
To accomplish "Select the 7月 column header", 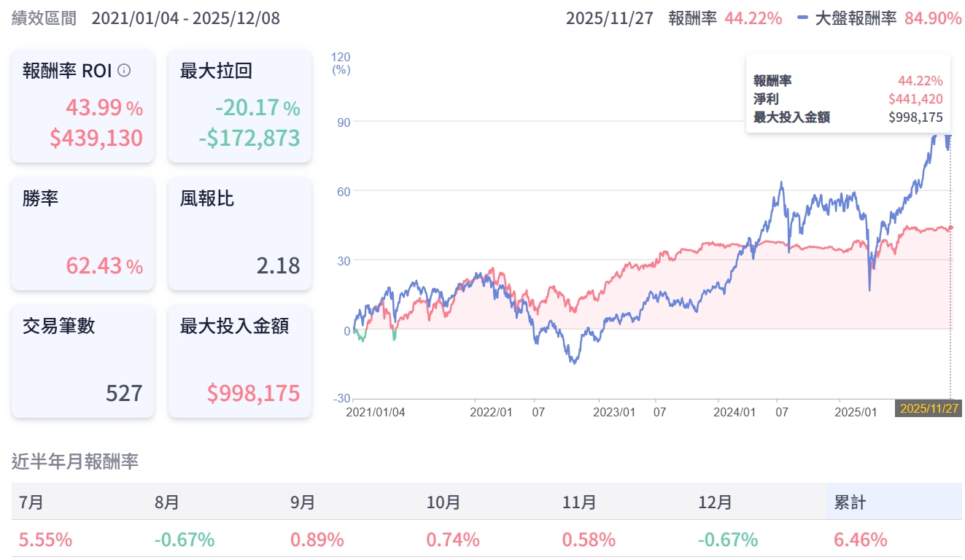I will pos(31,502).
